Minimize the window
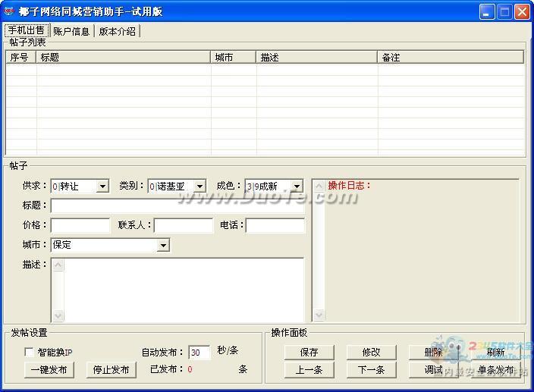The image size is (534, 392). point(487,12)
